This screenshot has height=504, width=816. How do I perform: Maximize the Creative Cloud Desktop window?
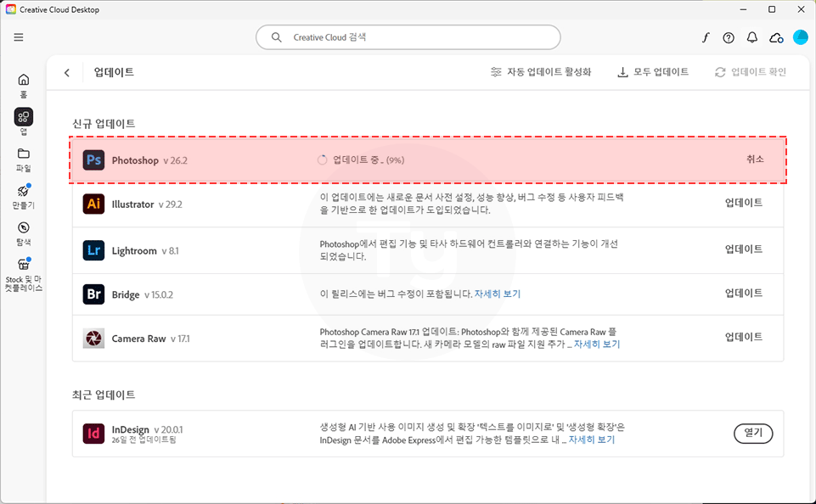(x=772, y=9)
